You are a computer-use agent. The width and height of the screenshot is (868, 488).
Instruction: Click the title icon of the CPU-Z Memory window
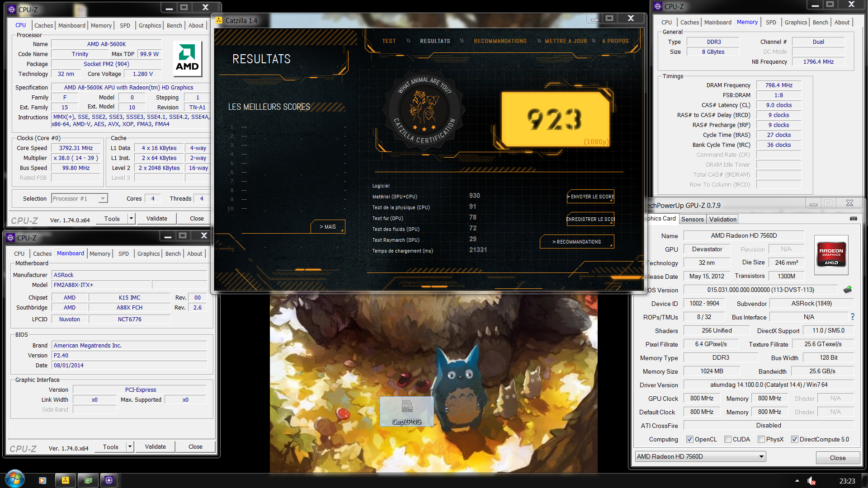pyautogui.click(x=658, y=6)
